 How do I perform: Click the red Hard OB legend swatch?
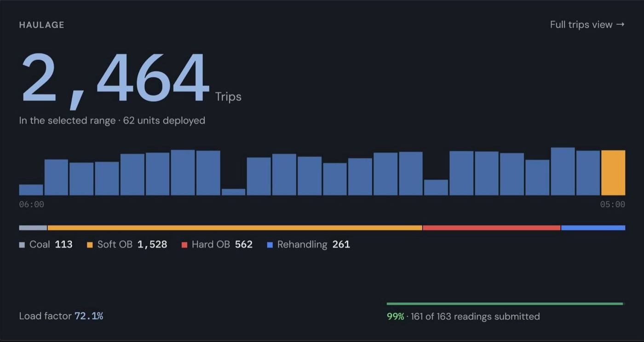[x=184, y=245]
